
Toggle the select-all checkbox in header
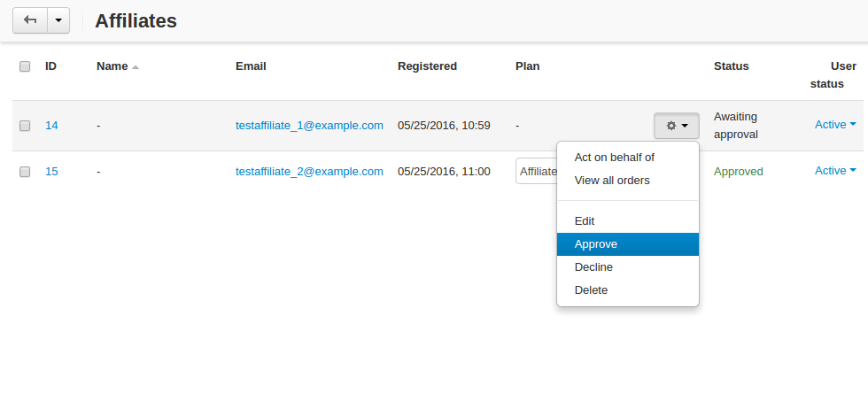25,66
